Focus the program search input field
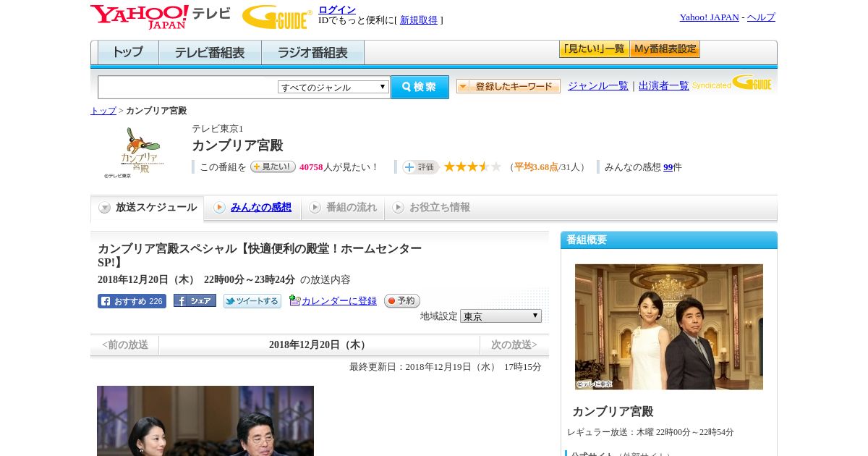868x456 pixels. [x=188, y=87]
